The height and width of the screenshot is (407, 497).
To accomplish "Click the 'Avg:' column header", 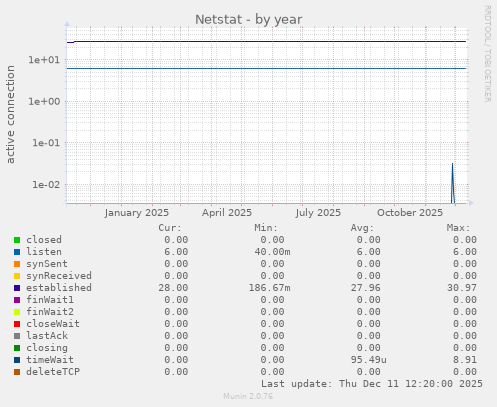I will pos(362,228).
